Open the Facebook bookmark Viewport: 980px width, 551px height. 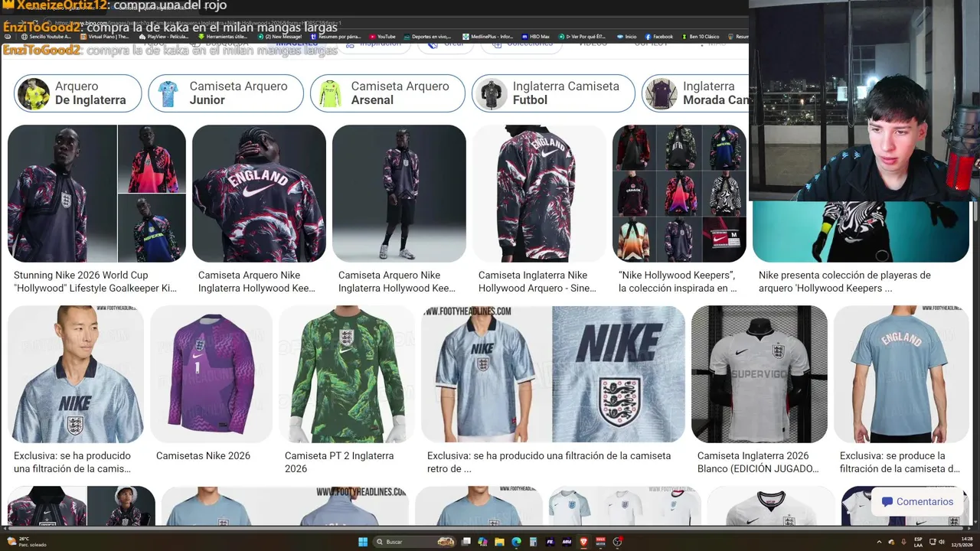(x=659, y=36)
